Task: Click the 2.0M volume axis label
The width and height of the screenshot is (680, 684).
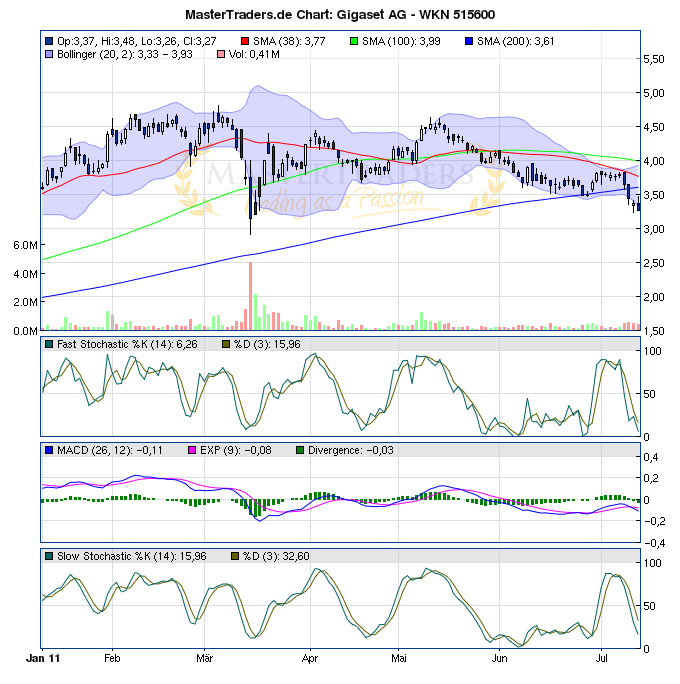Action: click(x=25, y=302)
